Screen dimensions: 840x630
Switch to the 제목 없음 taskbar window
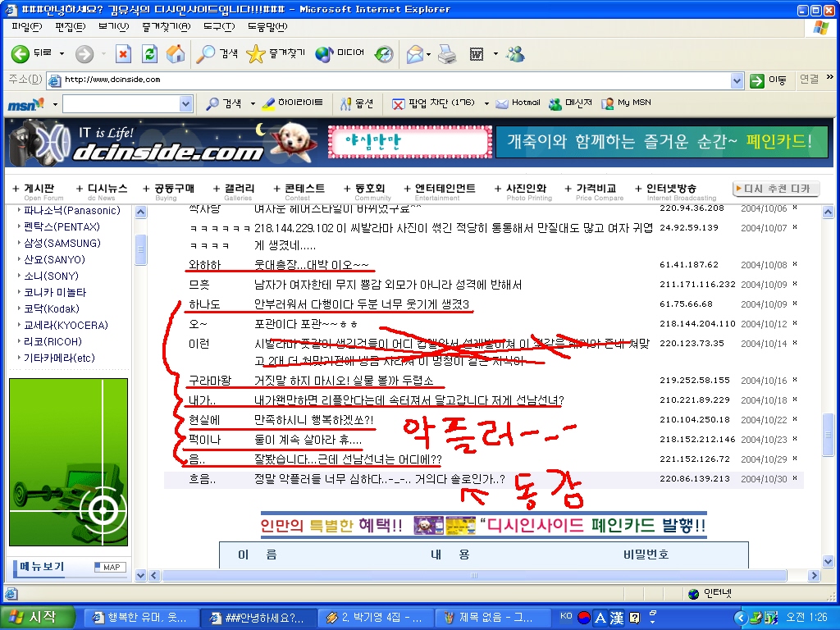[x=493, y=618]
